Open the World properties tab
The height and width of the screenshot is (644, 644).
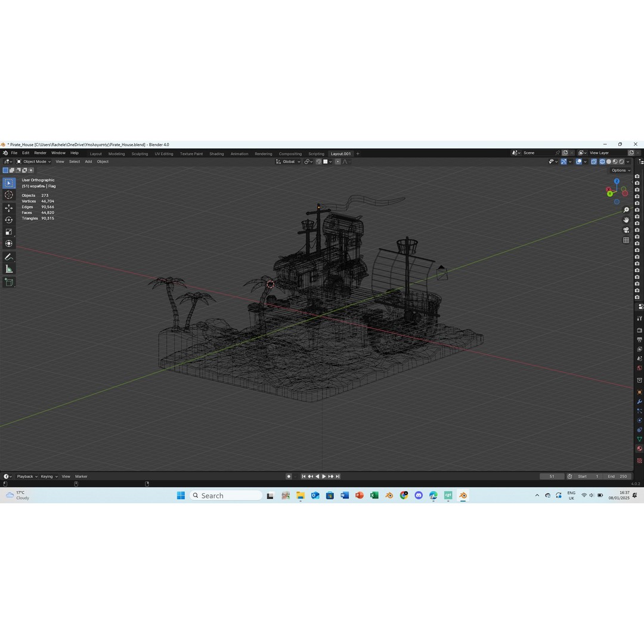pyautogui.click(x=639, y=368)
